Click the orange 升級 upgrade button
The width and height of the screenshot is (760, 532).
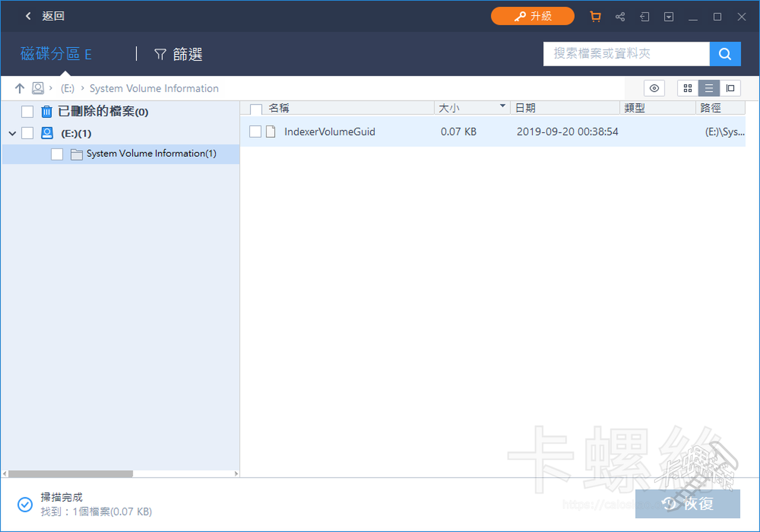click(532, 16)
